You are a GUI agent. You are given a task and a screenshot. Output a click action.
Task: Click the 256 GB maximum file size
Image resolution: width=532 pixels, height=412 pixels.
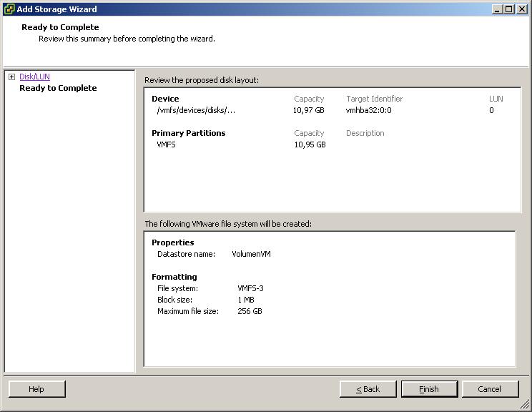[250, 311]
